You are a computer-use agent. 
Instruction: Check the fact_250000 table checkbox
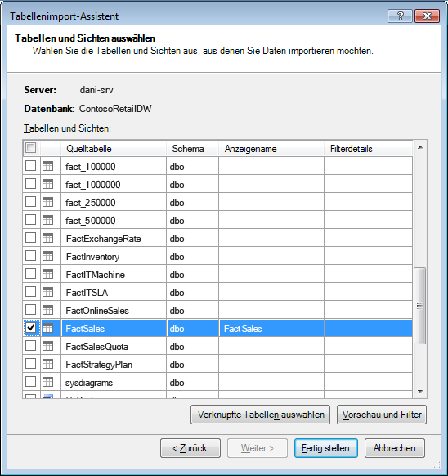[x=30, y=201]
